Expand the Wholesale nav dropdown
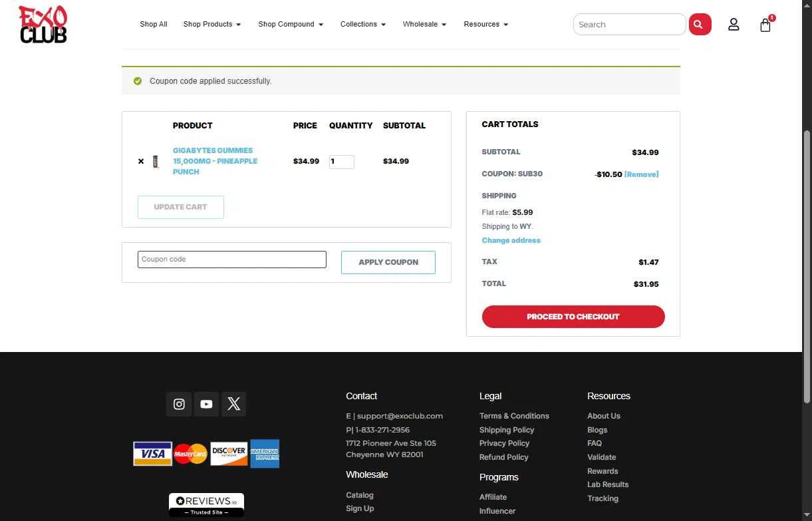The height and width of the screenshot is (521, 812). tap(424, 25)
